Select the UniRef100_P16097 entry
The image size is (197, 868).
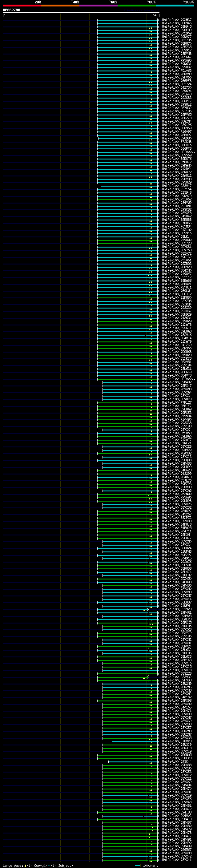(x=177, y=132)
